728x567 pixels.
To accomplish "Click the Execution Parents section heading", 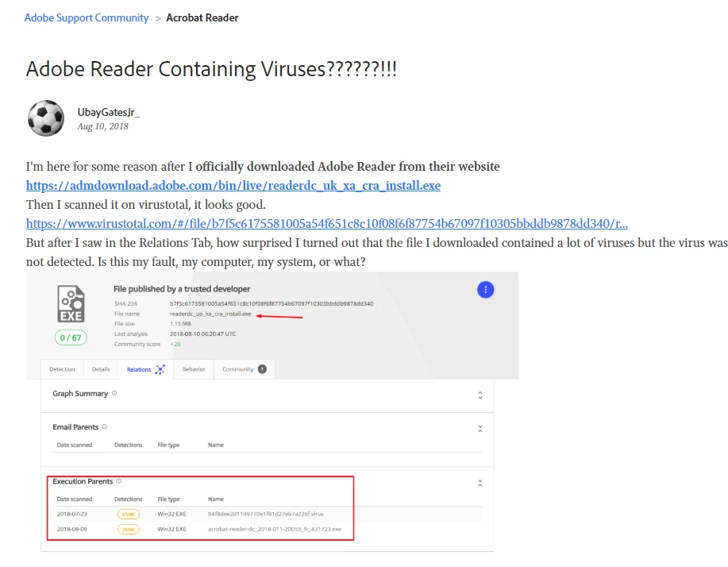I will [x=83, y=481].
